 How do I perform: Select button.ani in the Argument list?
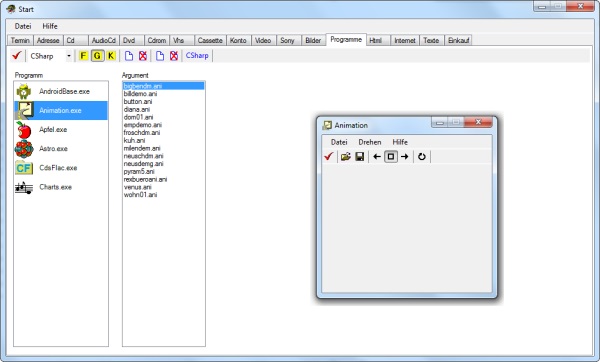[163, 102]
